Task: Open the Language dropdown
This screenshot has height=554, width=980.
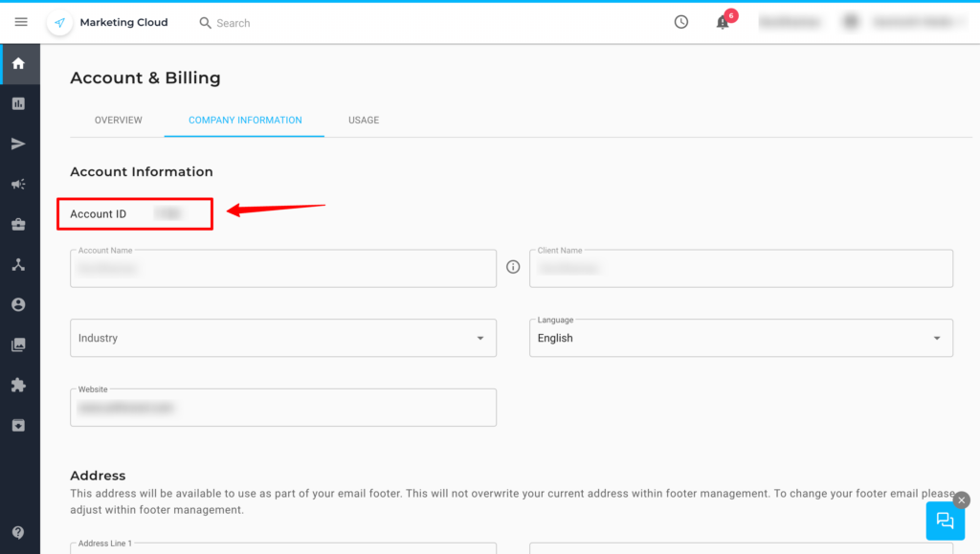Action: click(740, 338)
